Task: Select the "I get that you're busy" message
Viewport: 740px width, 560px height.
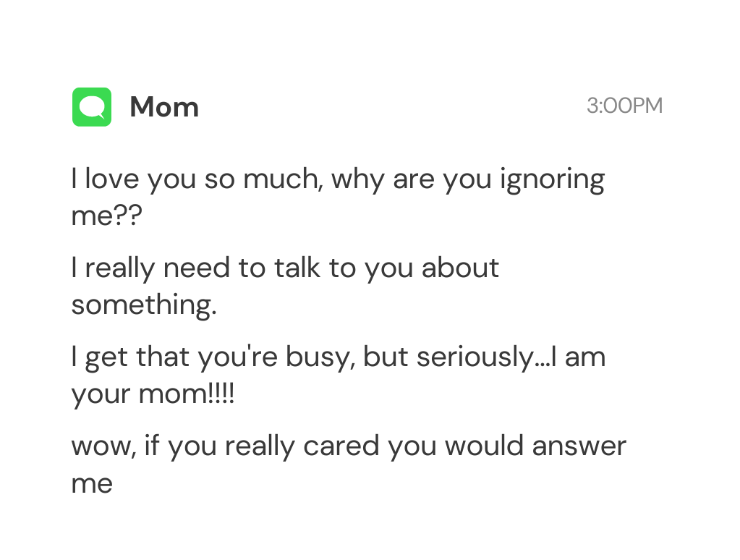Action: point(337,357)
